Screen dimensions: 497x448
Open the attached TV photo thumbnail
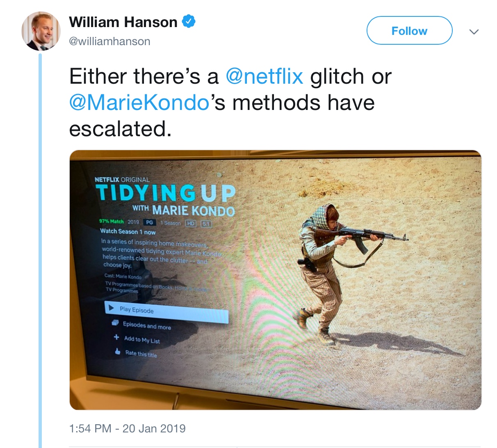click(276, 280)
